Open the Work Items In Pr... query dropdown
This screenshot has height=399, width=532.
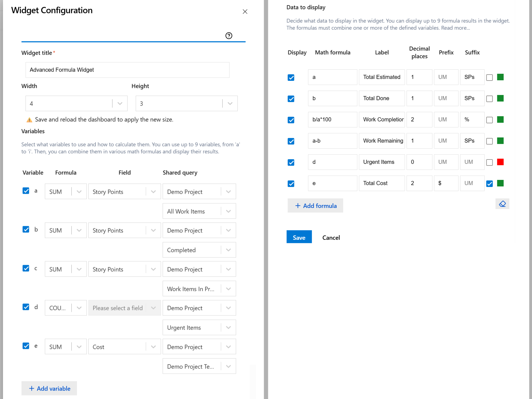coord(199,289)
